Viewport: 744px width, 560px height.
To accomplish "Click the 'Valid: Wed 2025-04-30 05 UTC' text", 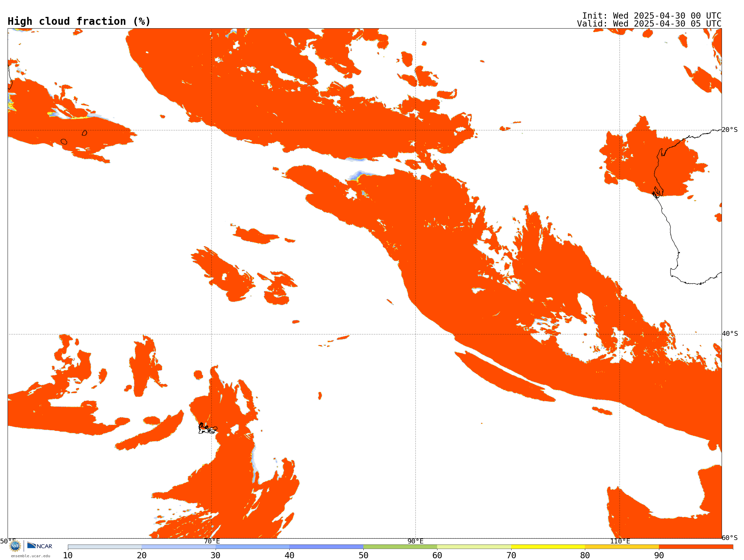I will point(649,24).
